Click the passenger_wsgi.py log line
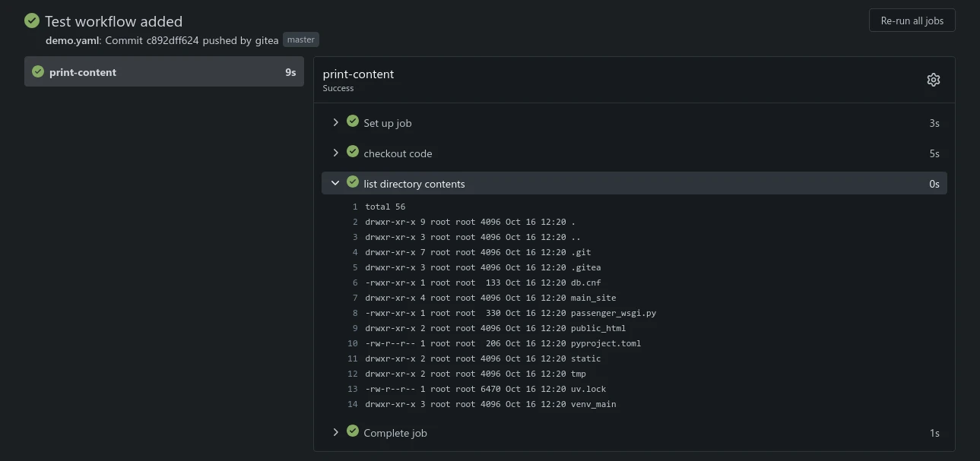 (509, 313)
